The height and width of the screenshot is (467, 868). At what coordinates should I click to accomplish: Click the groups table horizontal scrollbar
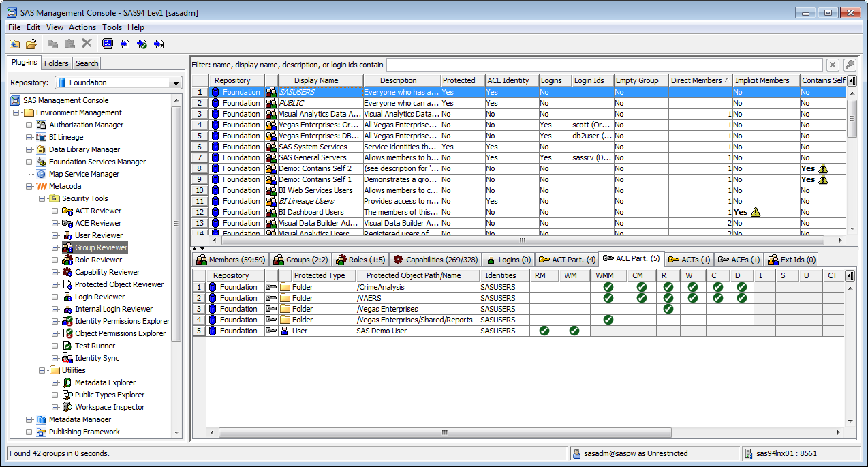click(x=522, y=240)
